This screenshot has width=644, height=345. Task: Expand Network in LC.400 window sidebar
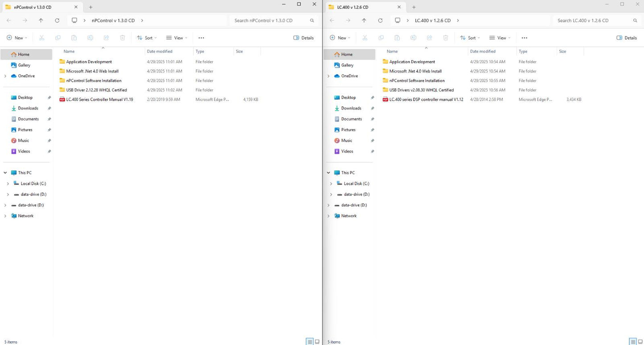(x=328, y=216)
